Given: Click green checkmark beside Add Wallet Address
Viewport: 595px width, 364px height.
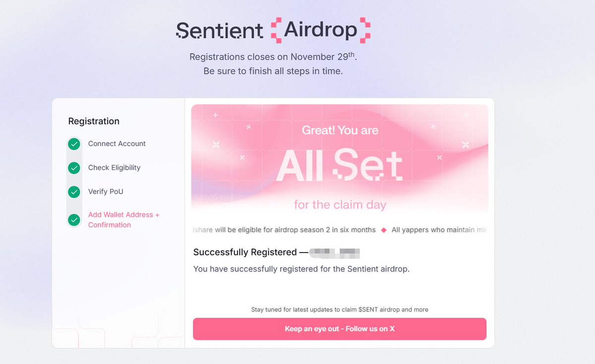Looking at the screenshot, I should coord(74,220).
